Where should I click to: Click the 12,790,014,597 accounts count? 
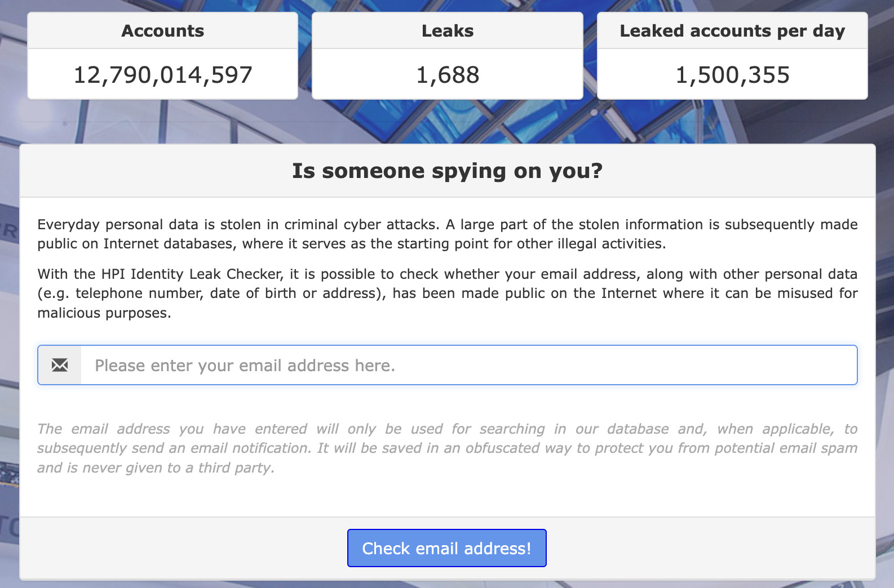pos(163,75)
